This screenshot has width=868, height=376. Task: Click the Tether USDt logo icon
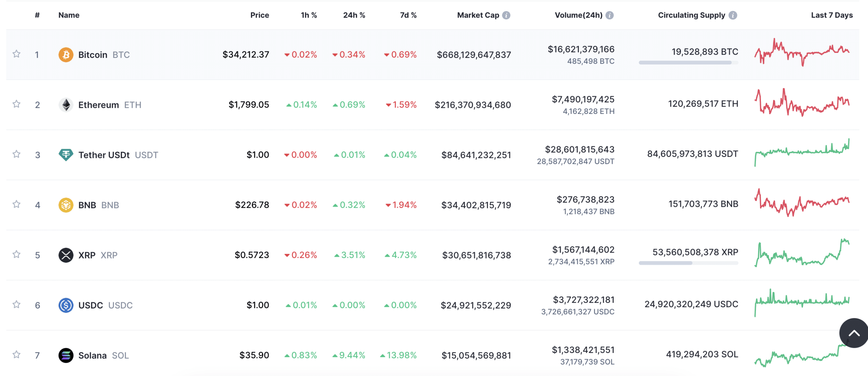(x=66, y=155)
